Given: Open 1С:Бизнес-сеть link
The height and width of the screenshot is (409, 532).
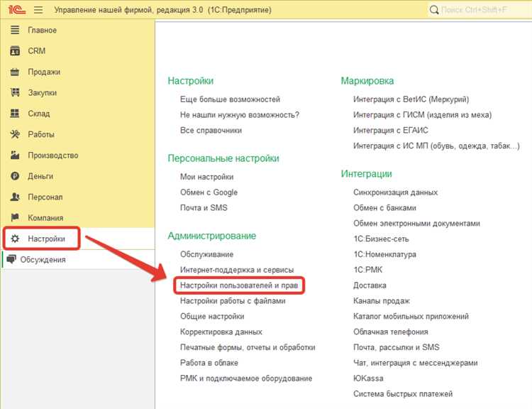Looking at the screenshot, I should pos(381,239).
